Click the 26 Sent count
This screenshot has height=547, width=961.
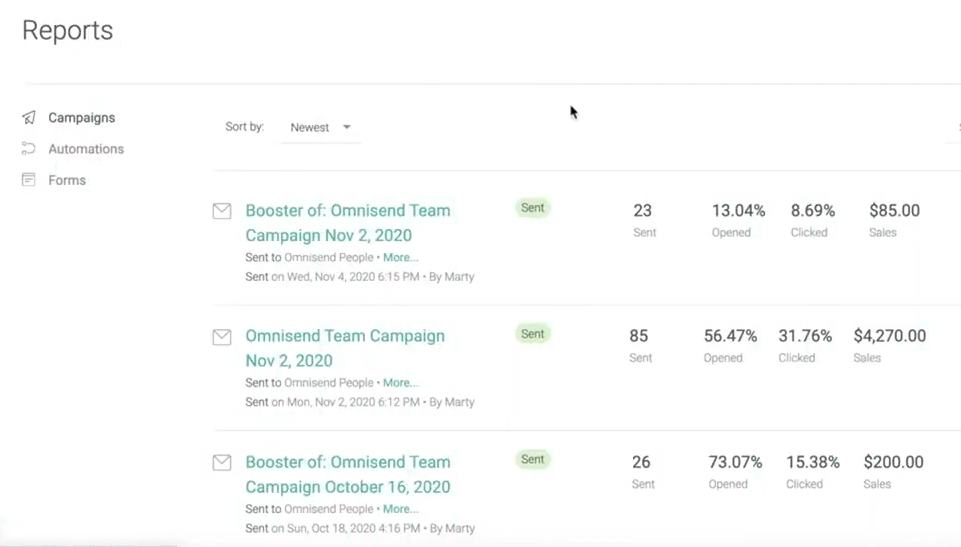(x=641, y=462)
